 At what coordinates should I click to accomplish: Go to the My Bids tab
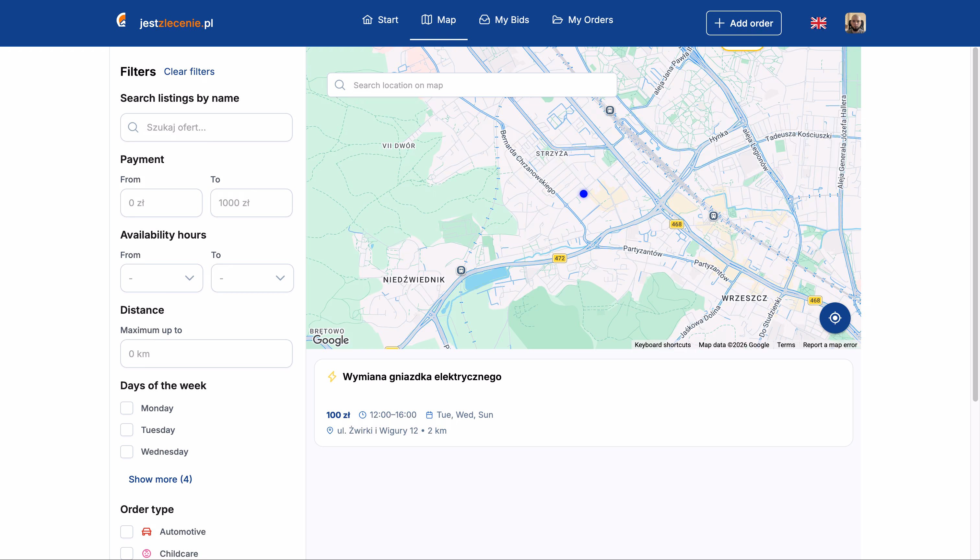pyautogui.click(x=504, y=20)
